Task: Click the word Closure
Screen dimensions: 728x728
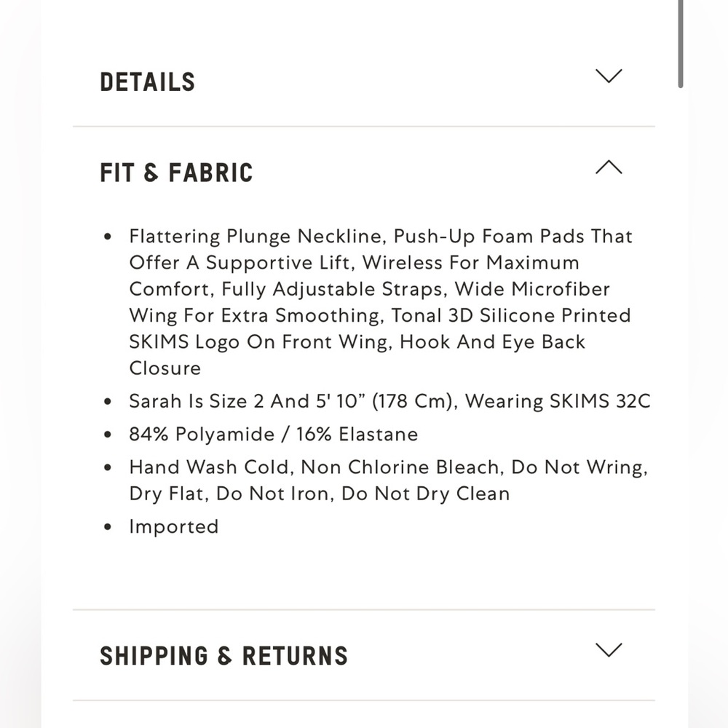Action: [x=165, y=368]
